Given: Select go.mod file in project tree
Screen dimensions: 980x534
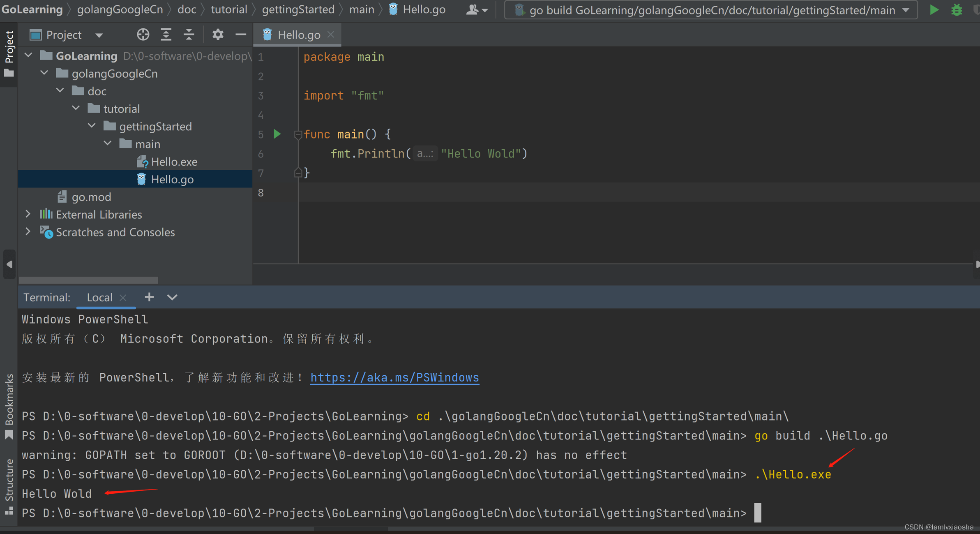Looking at the screenshot, I should coord(84,197).
